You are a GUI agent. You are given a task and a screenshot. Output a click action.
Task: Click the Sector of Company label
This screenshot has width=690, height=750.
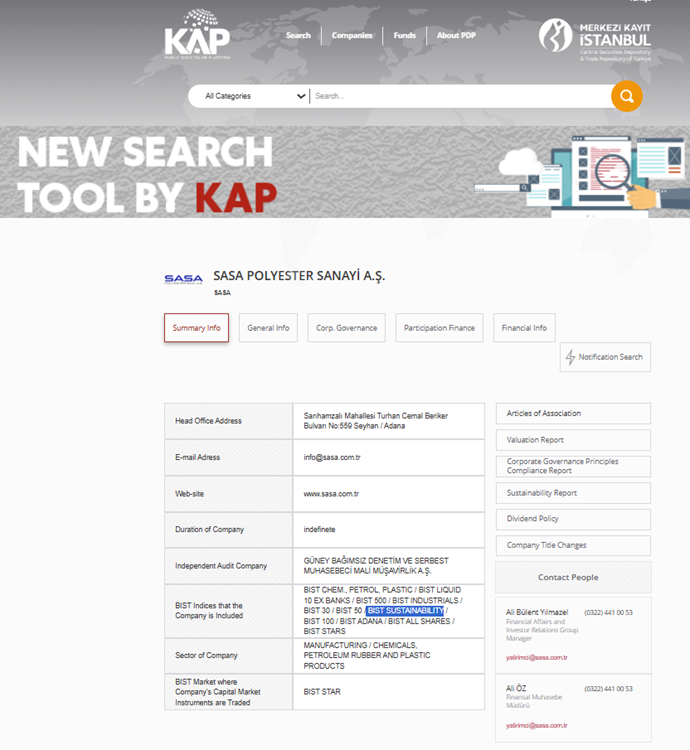click(206, 655)
